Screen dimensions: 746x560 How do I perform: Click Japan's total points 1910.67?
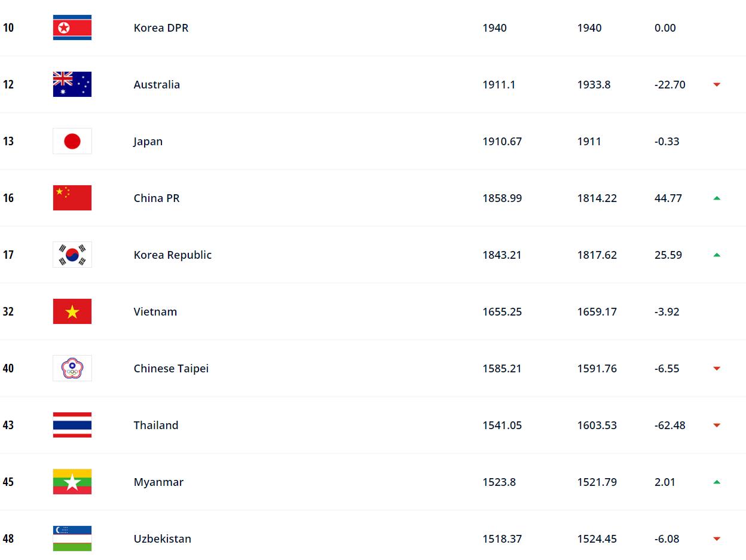pos(502,141)
